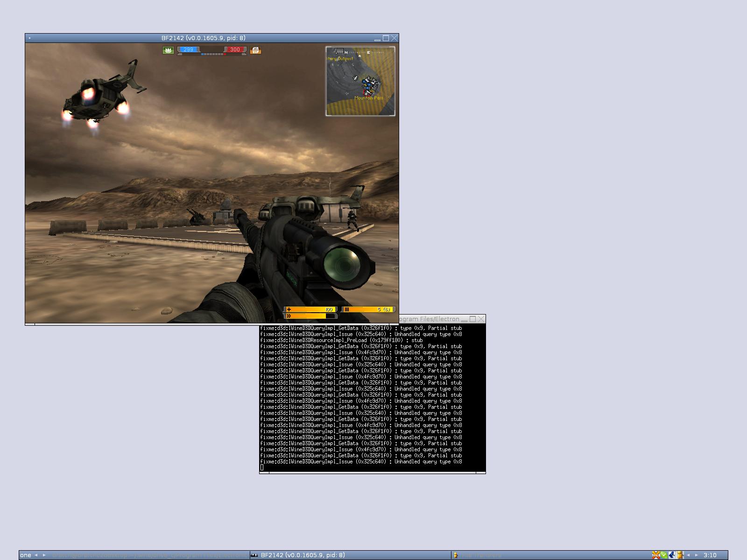The width and height of the screenshot is (747, 560).
Task: Click the 'one' workspace label in taskbar
Action: (26, 555)
